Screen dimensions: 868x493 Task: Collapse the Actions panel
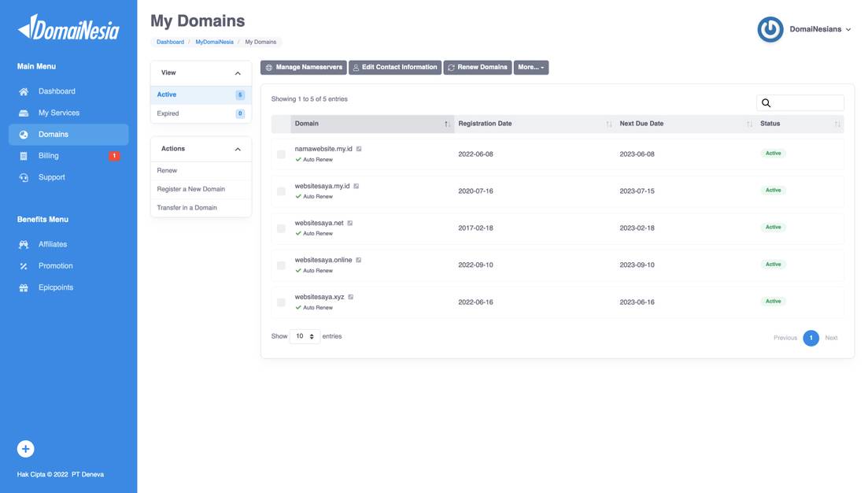click(238, 148)
